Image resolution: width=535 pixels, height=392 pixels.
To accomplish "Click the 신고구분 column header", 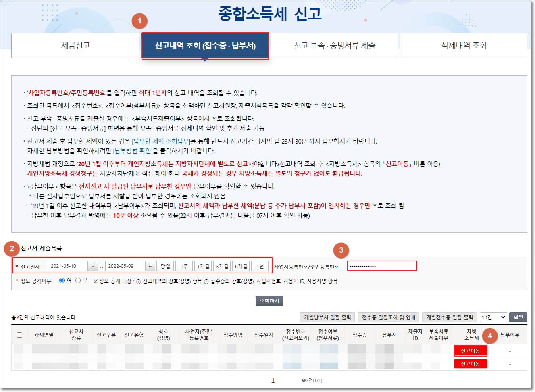I will [x=106, y=335].
